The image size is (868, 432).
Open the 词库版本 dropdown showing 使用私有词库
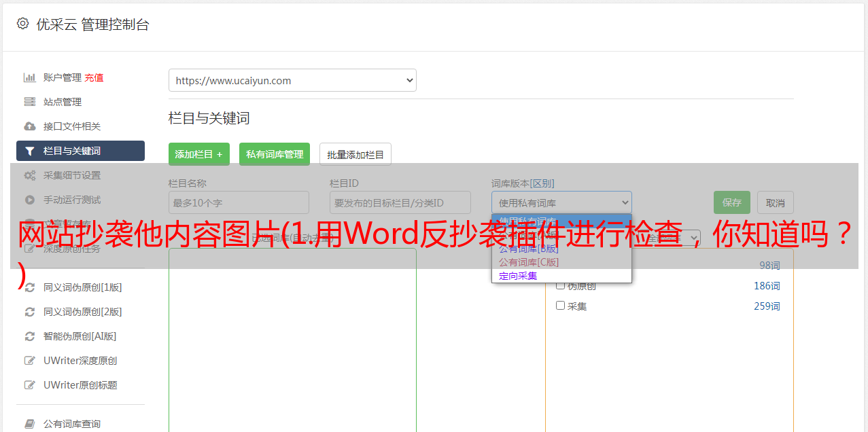pos(561,202)
